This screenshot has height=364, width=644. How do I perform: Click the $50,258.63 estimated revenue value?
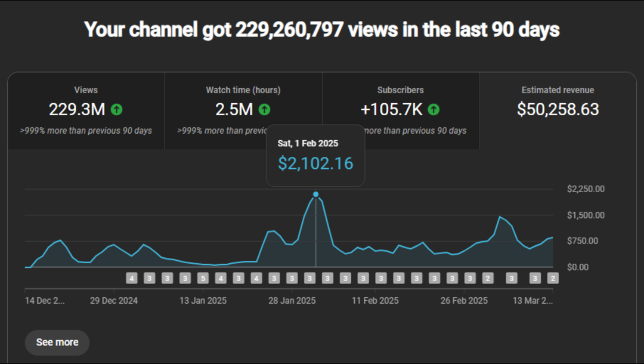[x=558, y=109]
